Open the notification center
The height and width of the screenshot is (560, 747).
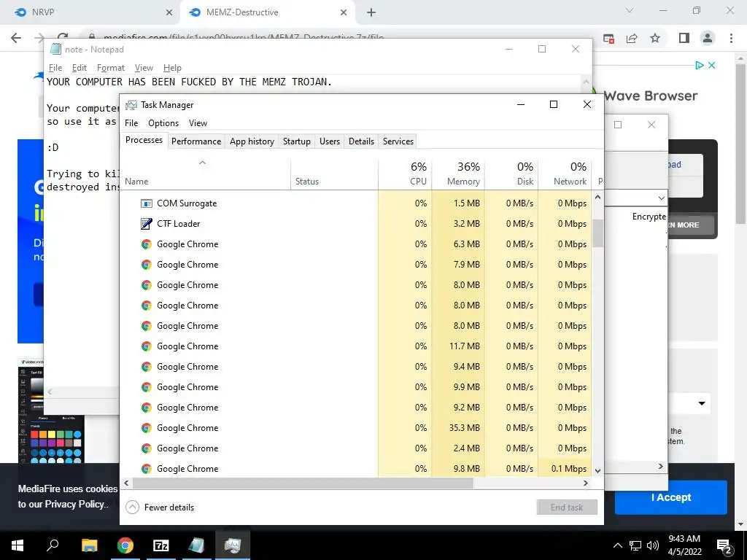coord(724,545)
